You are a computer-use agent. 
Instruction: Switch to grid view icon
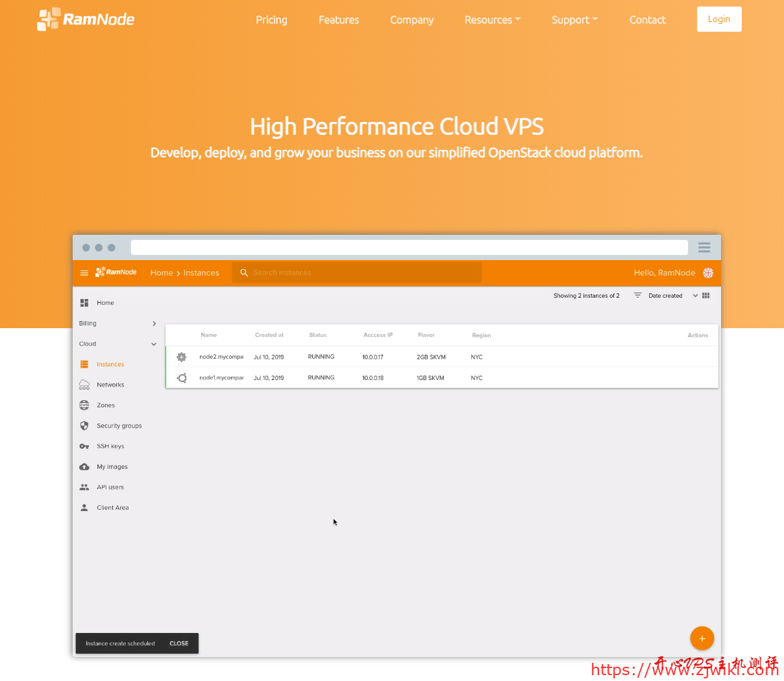[706, 296]
